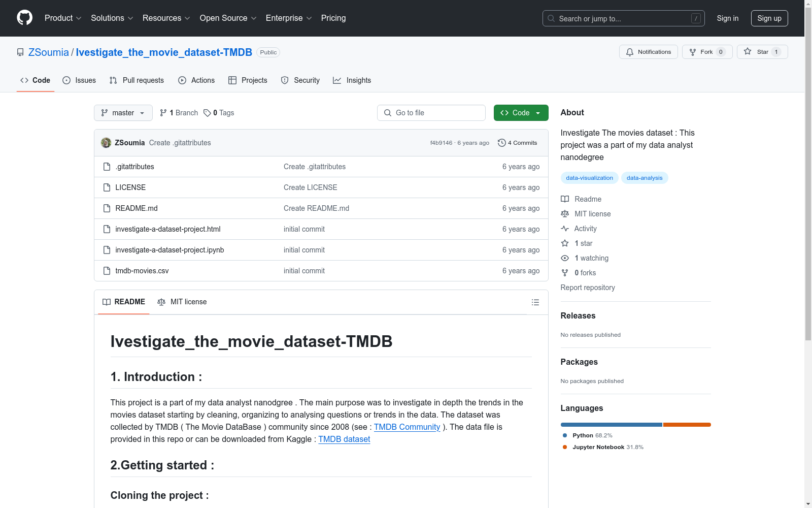This screenshot has width=812, height=508.
Task: Select the MIT license tab in the README panel
Action: click(x=182, y=302)
